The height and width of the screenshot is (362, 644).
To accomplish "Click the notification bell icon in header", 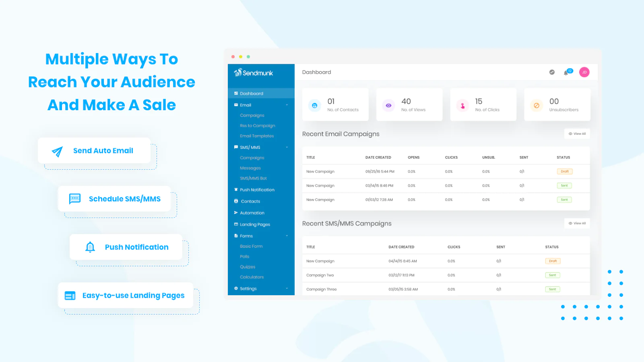I will click(567, 72).
